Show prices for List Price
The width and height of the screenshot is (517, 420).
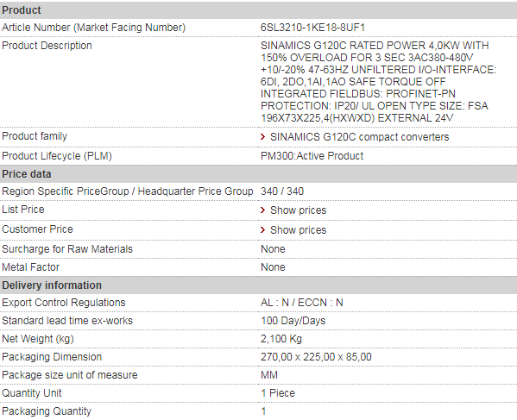[298, 210]
